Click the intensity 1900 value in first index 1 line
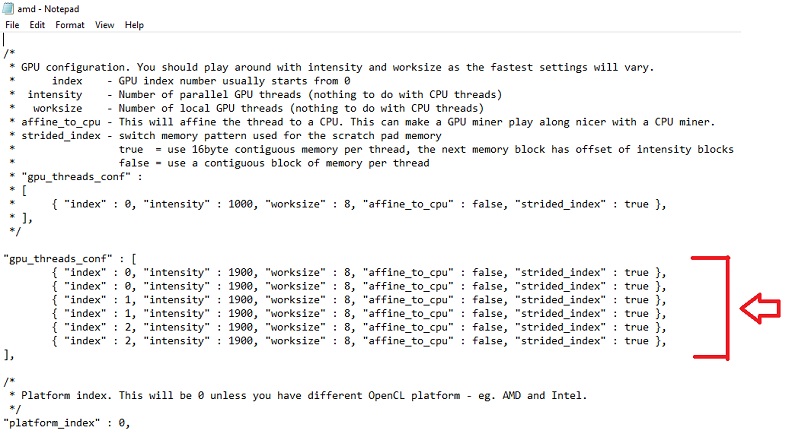 click(241, 300)
